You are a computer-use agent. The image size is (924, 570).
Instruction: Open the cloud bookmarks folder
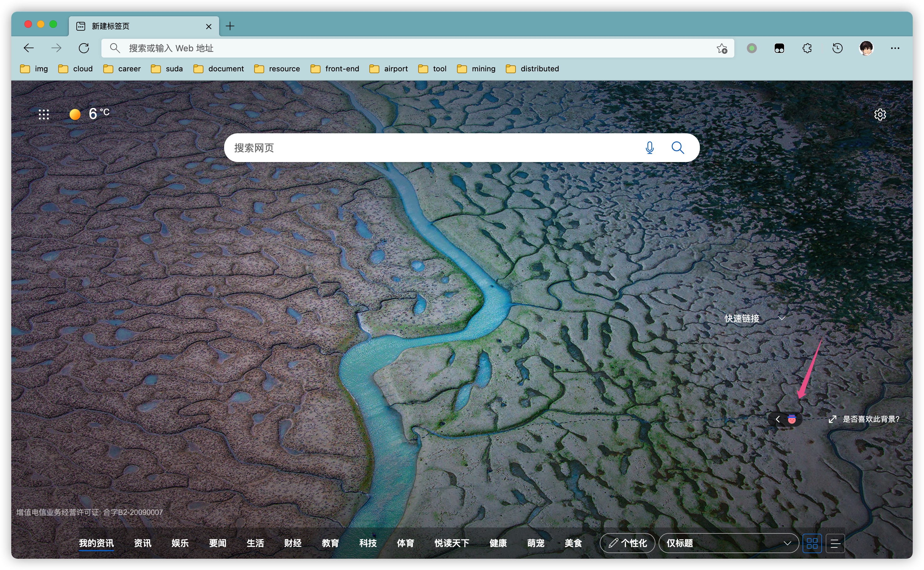point(75,69)
